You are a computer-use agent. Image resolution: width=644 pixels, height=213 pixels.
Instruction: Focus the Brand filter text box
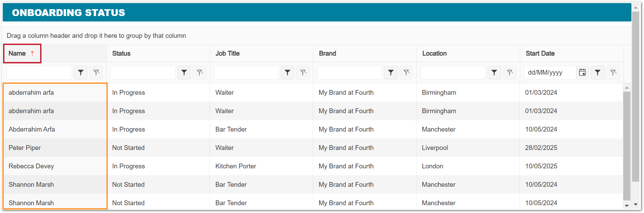(350, 73)
